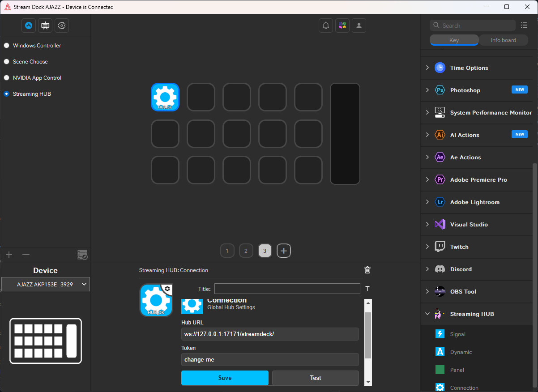Screen dimensions: 538x392
Task: Select the Signal lightning bolt action icon
Action: pos(440,334)
